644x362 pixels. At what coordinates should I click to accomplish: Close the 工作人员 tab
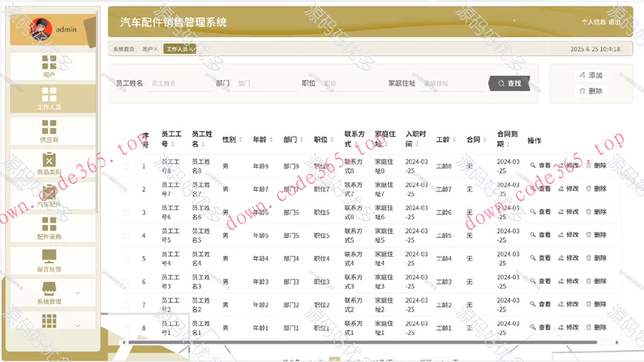click(191, 49)
